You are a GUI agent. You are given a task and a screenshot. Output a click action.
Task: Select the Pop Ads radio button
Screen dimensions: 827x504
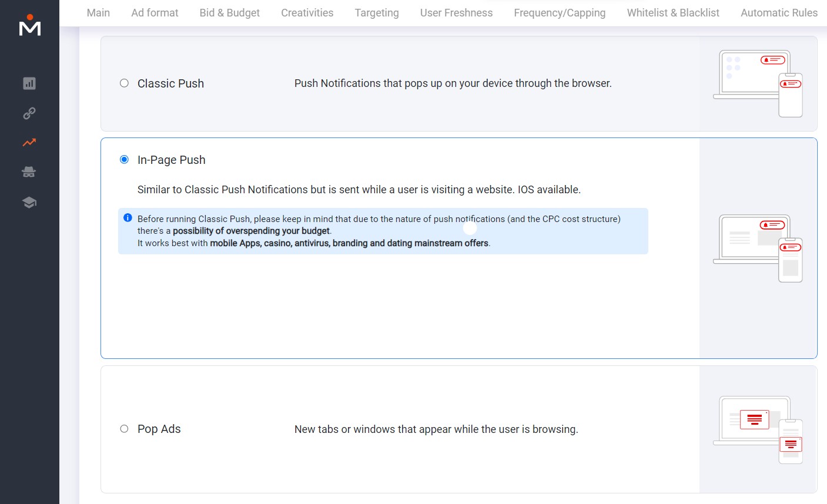(x=124, y=429)
